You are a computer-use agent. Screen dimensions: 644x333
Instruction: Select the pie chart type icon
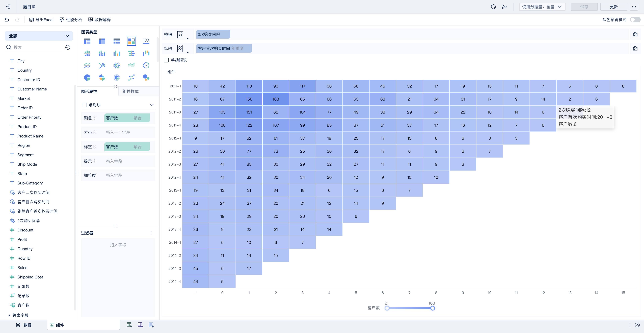[x=87, y=78]
